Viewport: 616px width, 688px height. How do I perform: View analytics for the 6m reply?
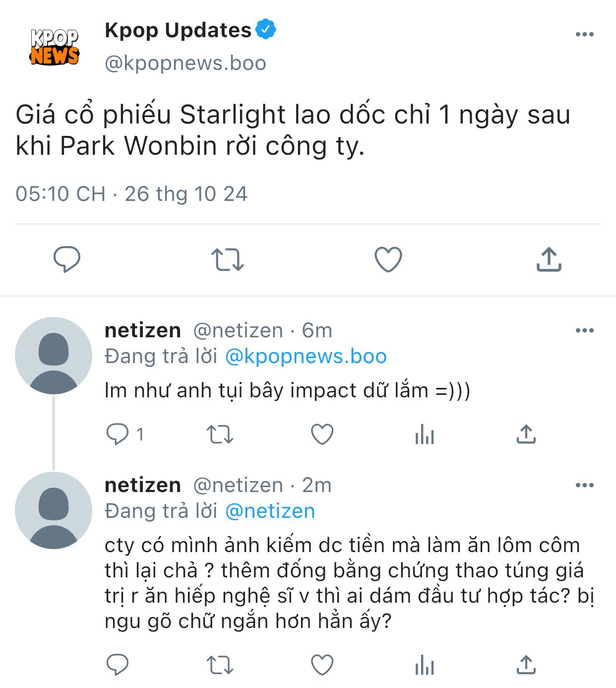click(425, 435)
